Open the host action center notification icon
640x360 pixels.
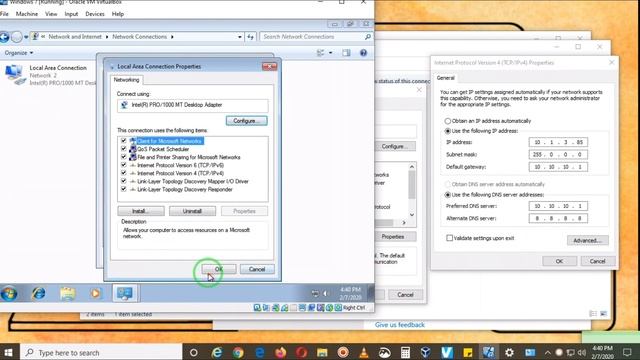pyautogui.click(x=627, y=352)
